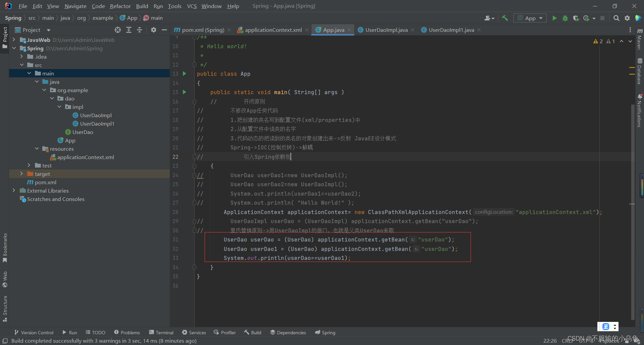Click run gutter icon beside class App
This screenshot has width=644, height=345.
tap(184, 74)
